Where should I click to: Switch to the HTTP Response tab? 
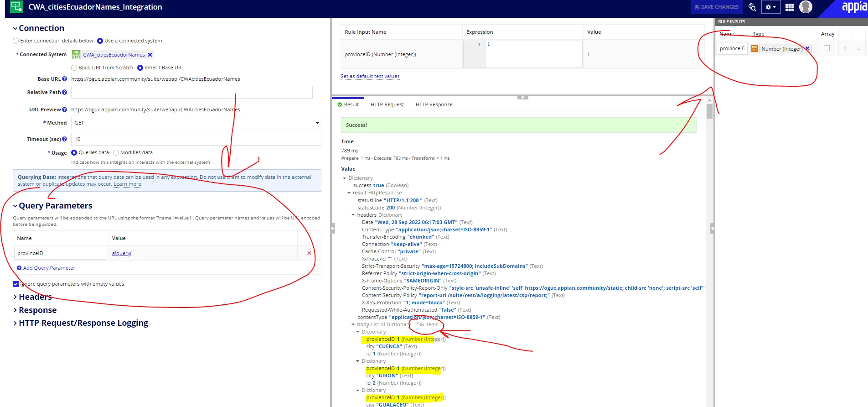434,104
